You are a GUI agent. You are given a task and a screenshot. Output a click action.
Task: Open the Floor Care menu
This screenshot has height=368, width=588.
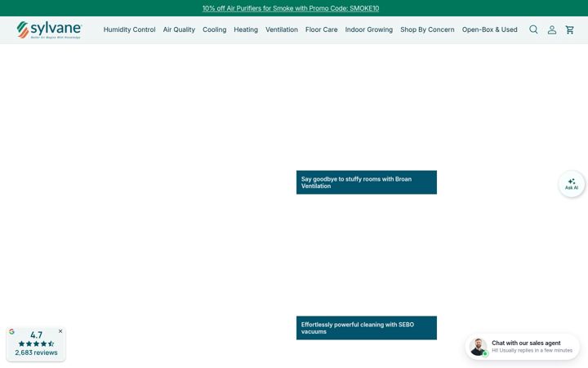322,29
